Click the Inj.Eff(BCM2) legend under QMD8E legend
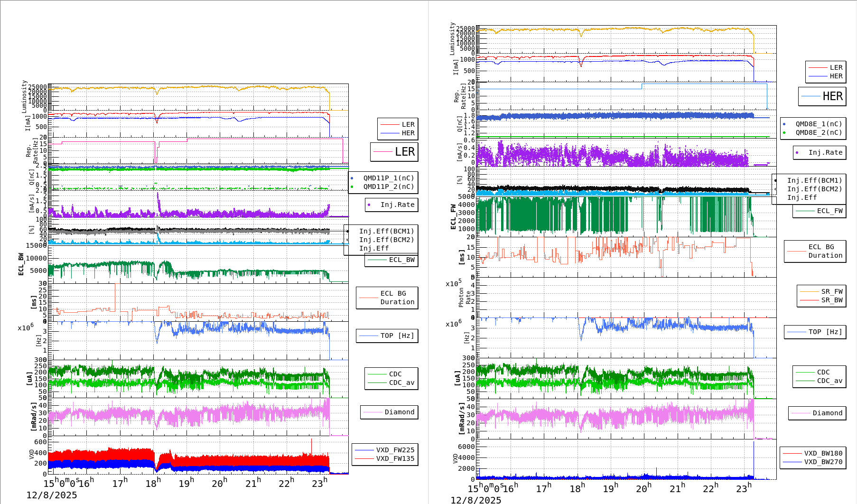Screen dimensions: 857x504 point(814,189)
